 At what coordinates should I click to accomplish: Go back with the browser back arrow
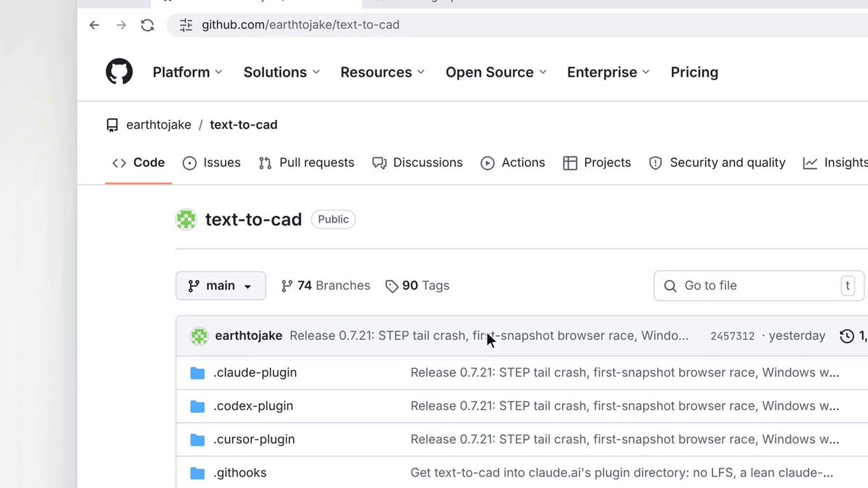click(94, 25)
